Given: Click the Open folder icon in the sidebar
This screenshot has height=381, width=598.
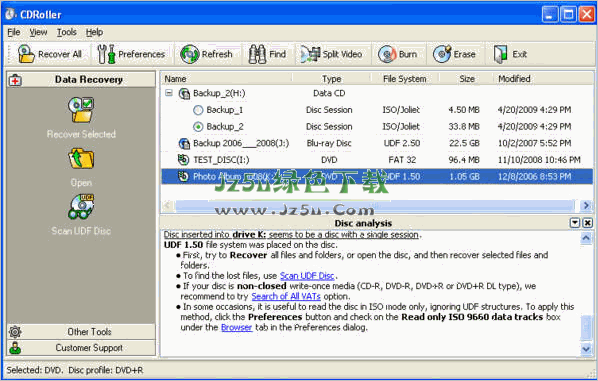Looking at the screenshot, I should click(x=81, y=158).
